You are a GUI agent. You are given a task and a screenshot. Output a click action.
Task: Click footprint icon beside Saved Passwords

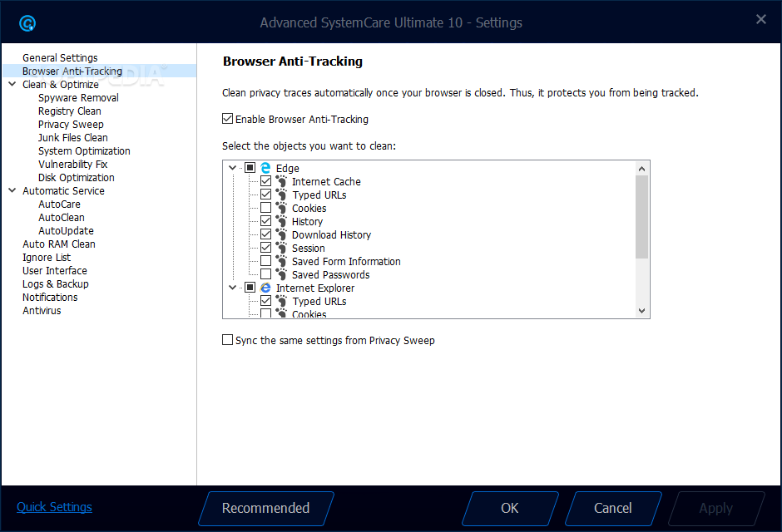point(281,274)
